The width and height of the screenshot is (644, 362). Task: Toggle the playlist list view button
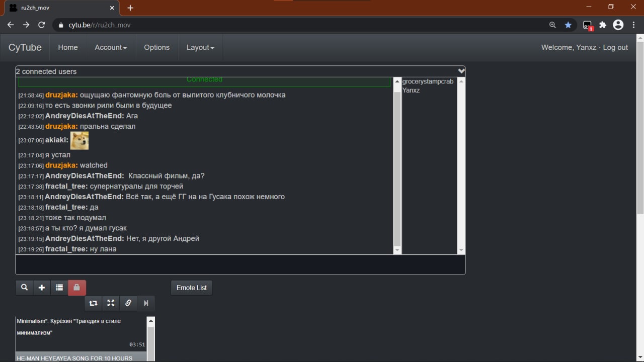coord(59,288)
